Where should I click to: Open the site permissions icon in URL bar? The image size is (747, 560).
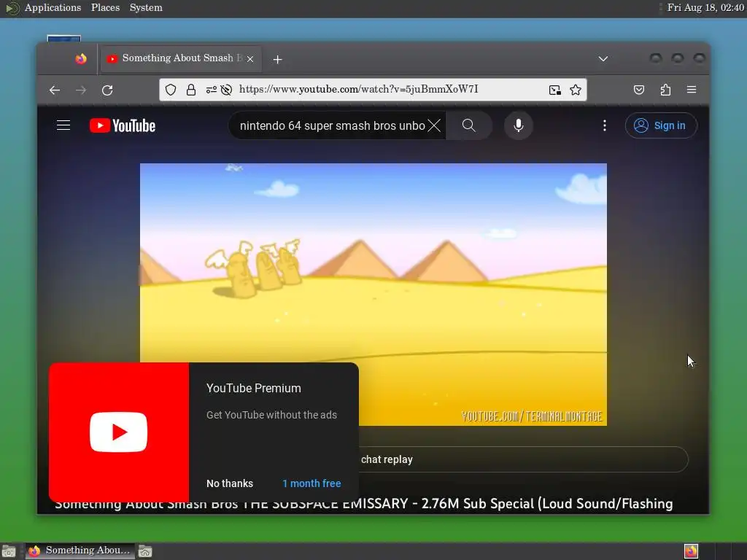(211, 90)
